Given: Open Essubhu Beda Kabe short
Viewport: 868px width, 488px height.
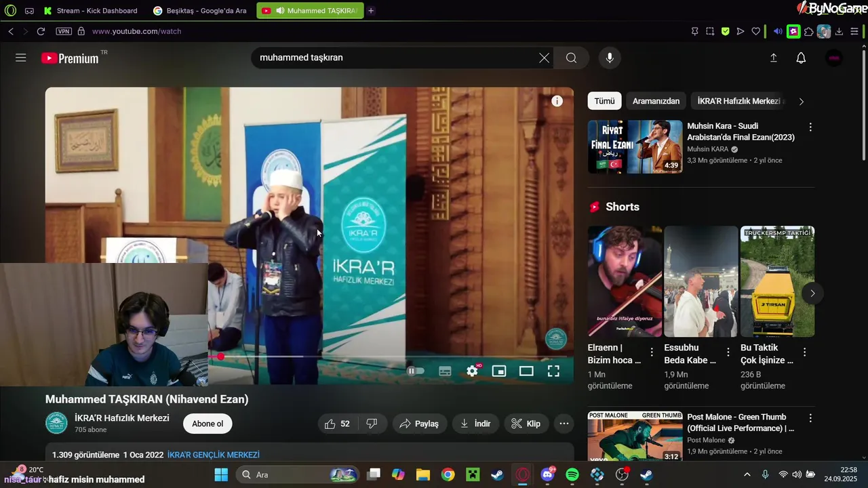Looking at the screenshot, I should click(701, 281).
